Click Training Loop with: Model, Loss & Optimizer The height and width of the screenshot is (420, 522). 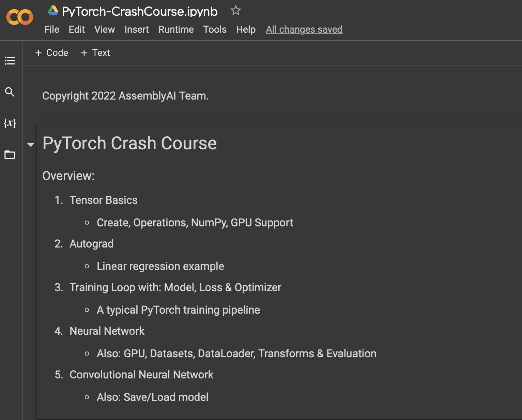tap(175, 287)
